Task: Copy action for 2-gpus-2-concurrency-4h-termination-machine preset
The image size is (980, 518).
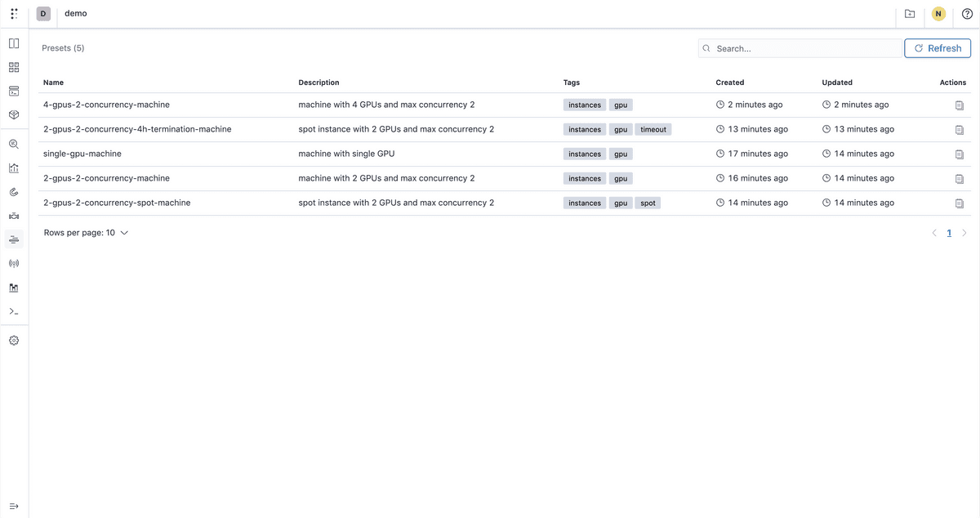Action: coord(960,130)
